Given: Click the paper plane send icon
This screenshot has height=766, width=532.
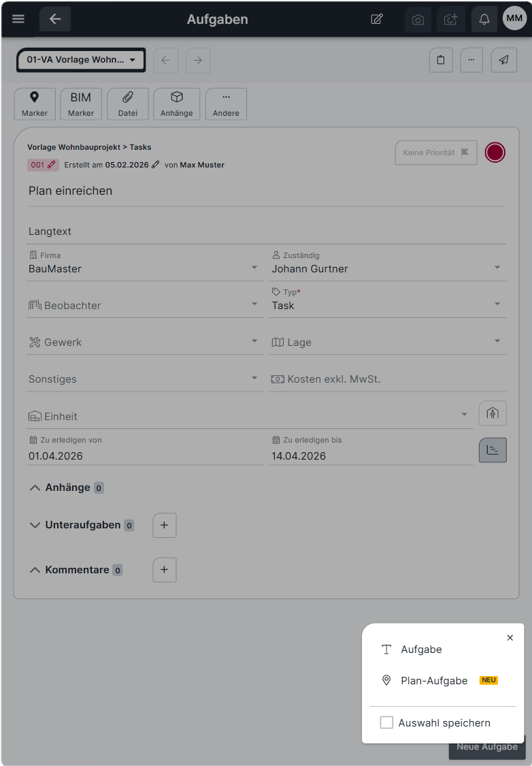Looking at the screenshot, I should (503, 60).
